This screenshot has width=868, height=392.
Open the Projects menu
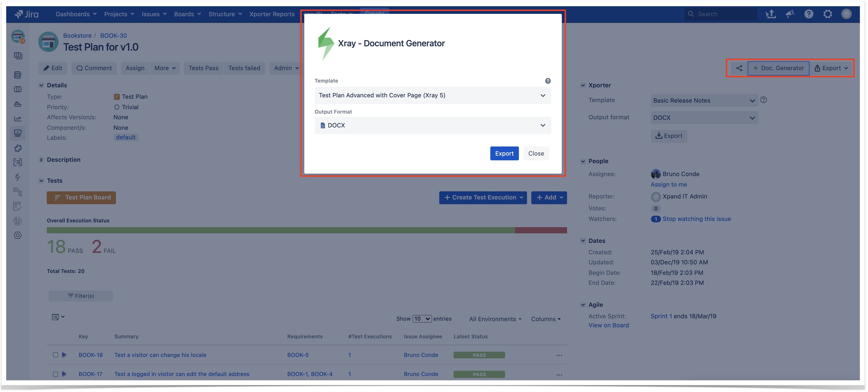pyautogui.click(x=119, y=14)
